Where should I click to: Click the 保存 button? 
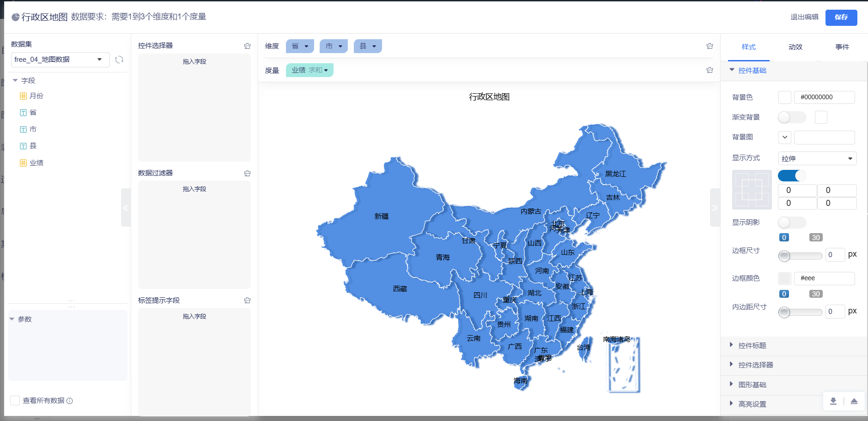(841, 18)
